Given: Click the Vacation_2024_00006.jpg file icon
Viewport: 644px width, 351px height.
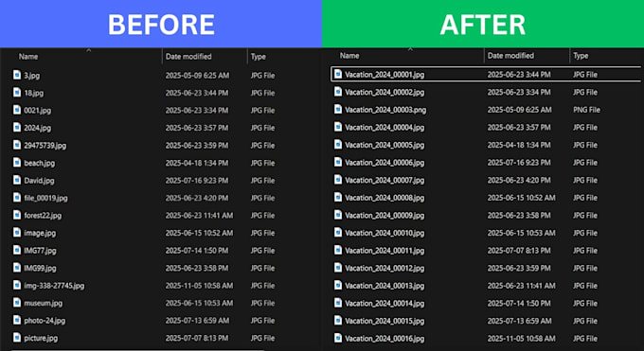Looking at the screenshot, I should pyautogui.click(x=338, y=163).
